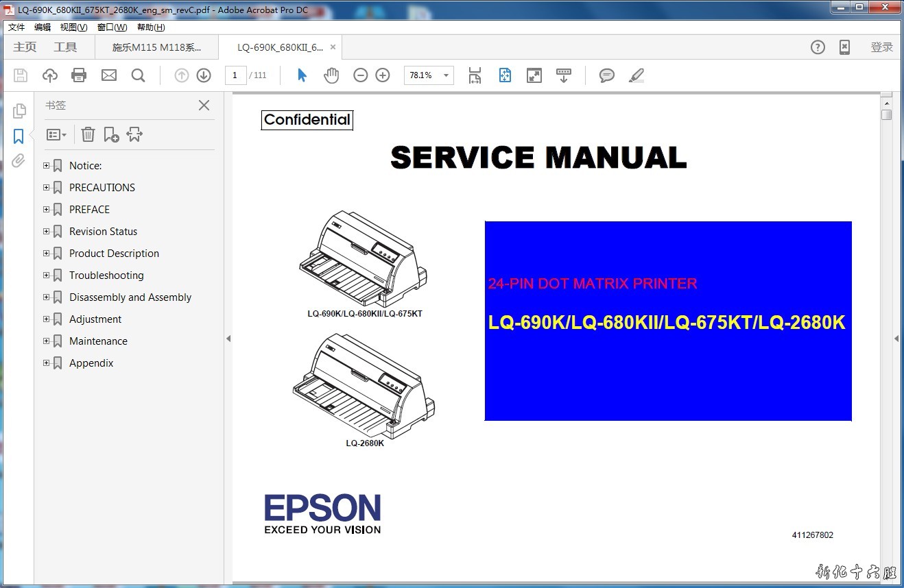The width and height of the screenshot is (904, 588).
Task: Select the Hand pan tool
Action: tap(331, 75)
